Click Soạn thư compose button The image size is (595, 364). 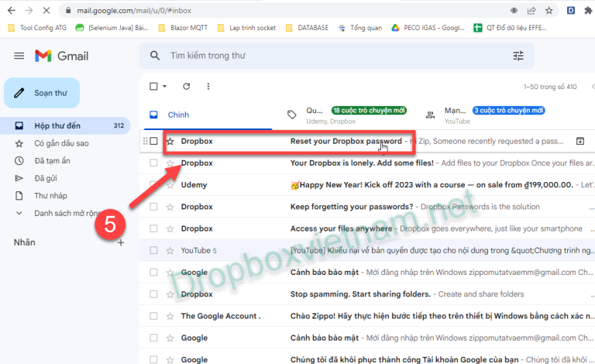[x=42, y=93]
